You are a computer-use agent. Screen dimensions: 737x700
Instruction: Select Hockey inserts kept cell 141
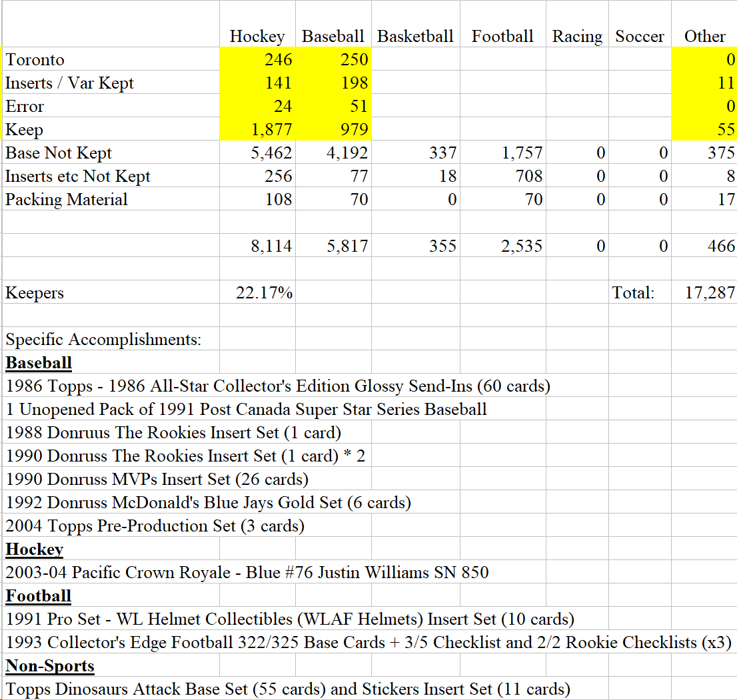[x=257, y=83]
